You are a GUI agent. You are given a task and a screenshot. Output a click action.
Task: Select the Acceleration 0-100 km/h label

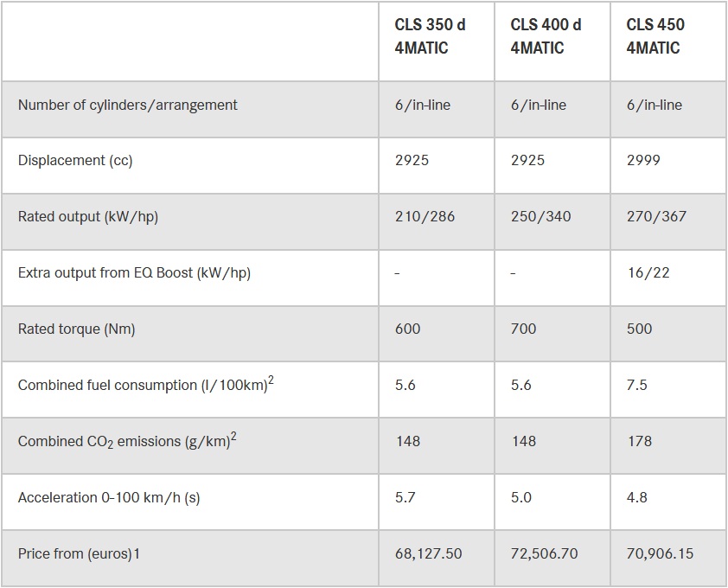pyautogui.click(x=109, y=497)
